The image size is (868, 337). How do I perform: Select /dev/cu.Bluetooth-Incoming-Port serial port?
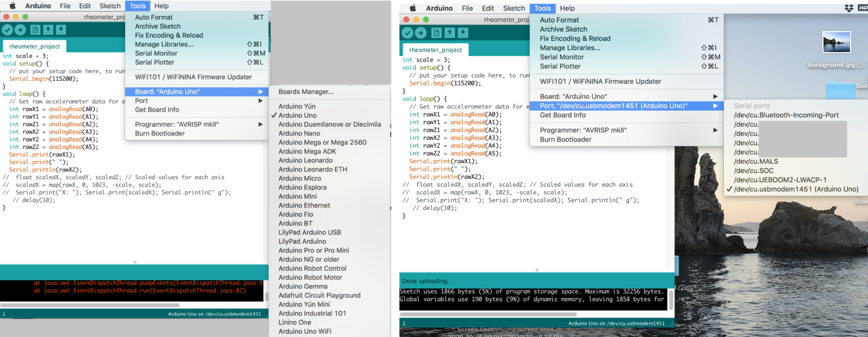(796, 115)
